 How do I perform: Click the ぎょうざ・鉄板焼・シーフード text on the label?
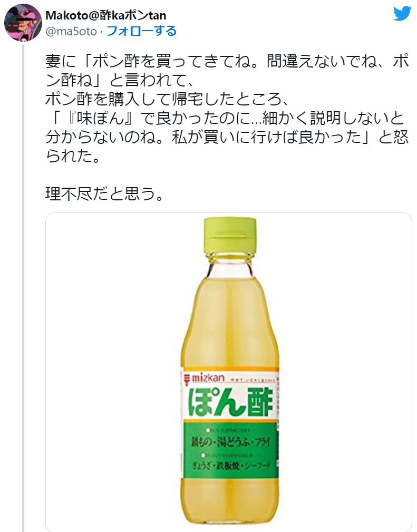[231, 465]
